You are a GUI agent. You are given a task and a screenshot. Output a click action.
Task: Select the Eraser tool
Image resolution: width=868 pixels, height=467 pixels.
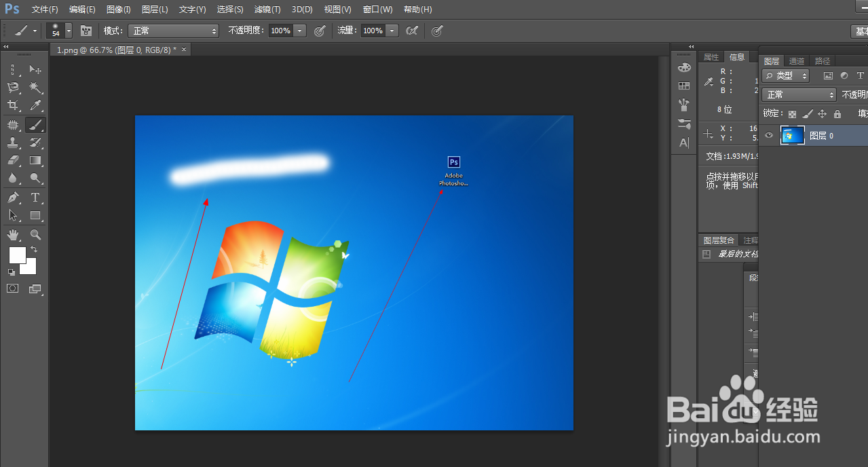click(x=13, y=161)
